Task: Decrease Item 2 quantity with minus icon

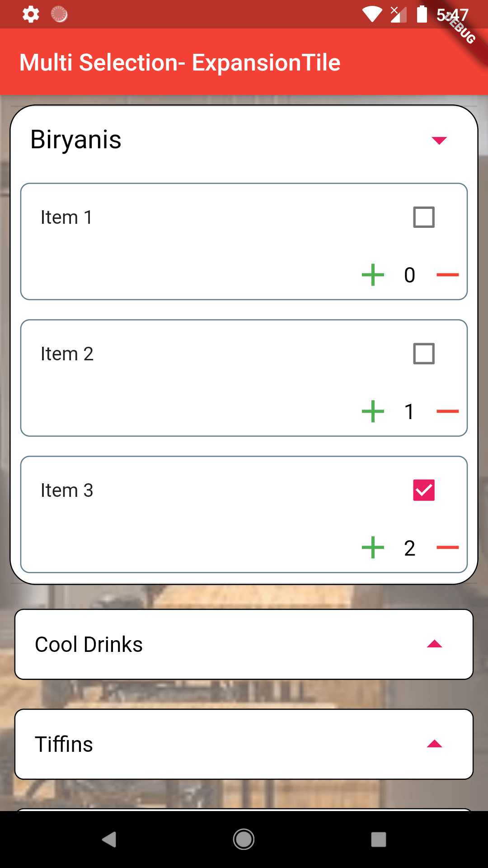Action: point(447,411)
